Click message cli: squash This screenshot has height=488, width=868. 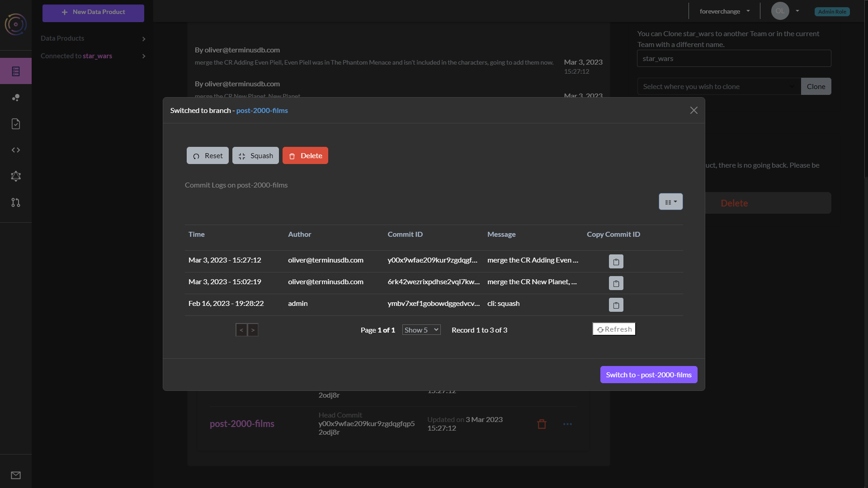(503, 303)
